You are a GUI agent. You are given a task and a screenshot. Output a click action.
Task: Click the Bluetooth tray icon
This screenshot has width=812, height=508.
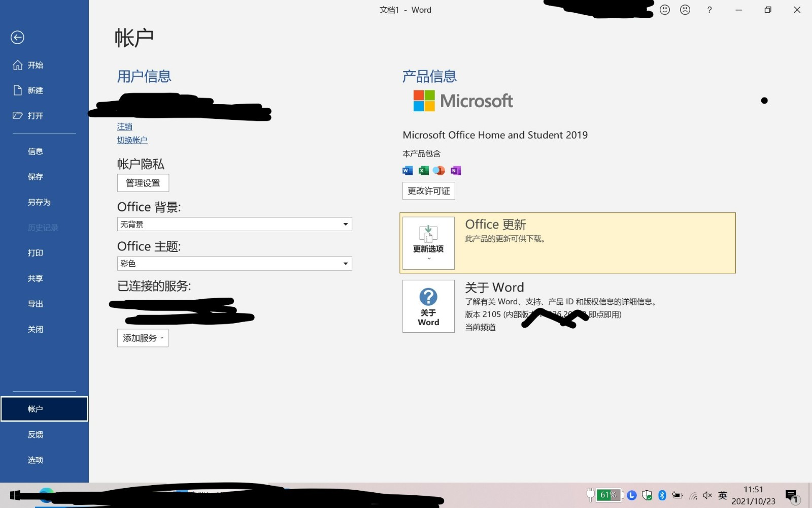(x=662, y=495)
